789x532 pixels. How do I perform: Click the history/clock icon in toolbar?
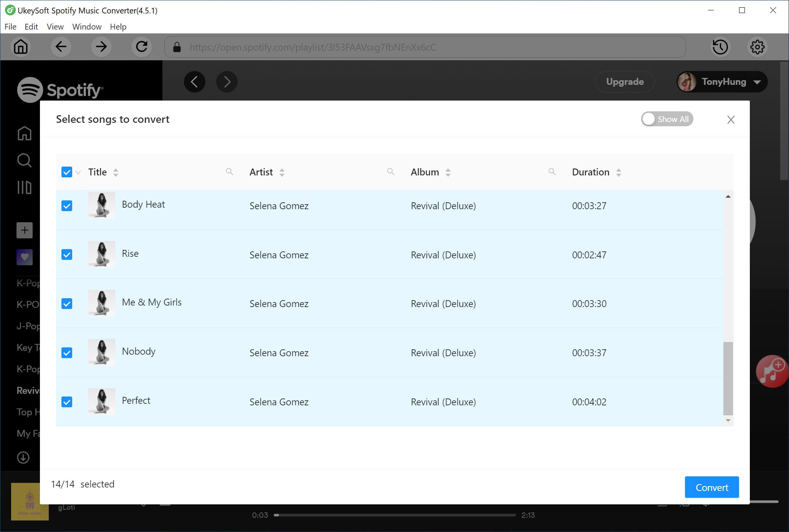coord(721,47)
